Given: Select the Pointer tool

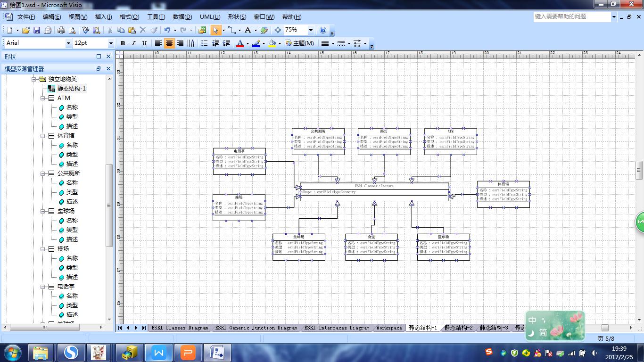Looking at the screenshot, I should coord(215,30).
